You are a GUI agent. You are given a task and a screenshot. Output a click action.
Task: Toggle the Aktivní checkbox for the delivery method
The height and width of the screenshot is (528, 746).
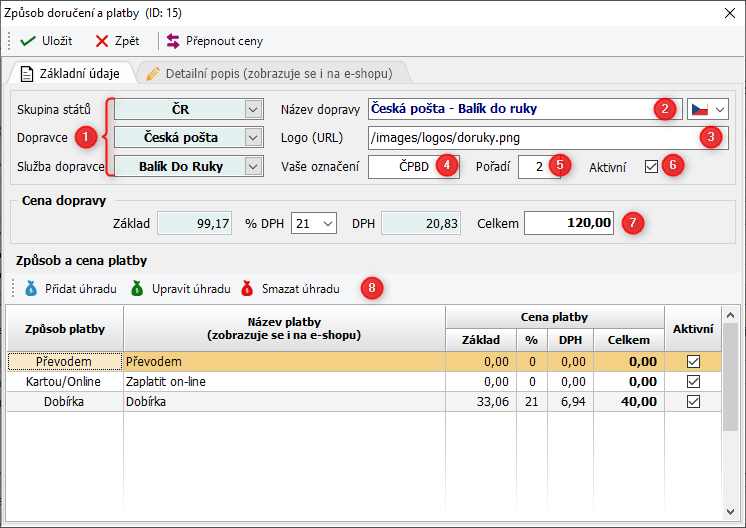click(x=651, y=166)
